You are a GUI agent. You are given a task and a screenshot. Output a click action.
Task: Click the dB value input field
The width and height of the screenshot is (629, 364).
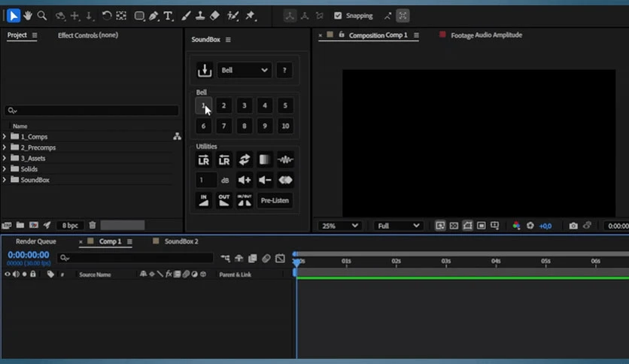[206, 180]
